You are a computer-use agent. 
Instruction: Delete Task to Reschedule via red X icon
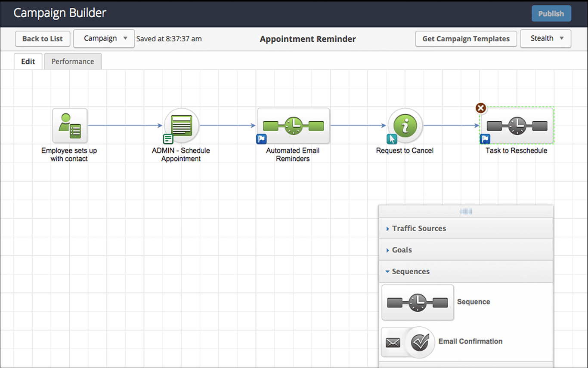pos(480,108)
